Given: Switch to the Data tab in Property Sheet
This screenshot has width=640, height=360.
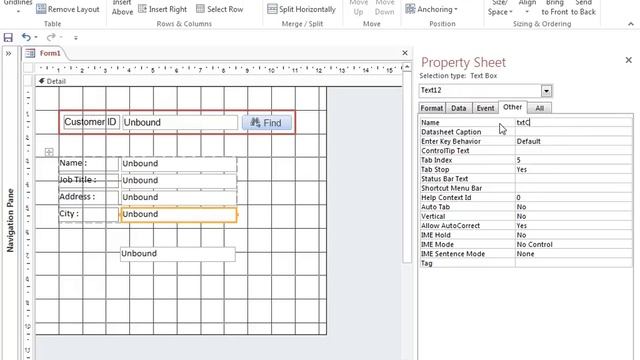Looking at the screenshot, I should tap(458, 108).
